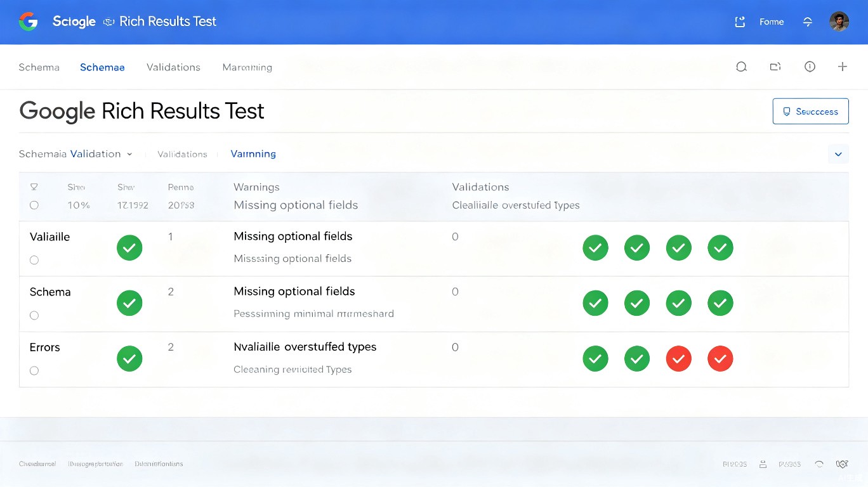Click the Google logo icon
The height and width of the screenshot is (487, 868).
click(29, 22)
